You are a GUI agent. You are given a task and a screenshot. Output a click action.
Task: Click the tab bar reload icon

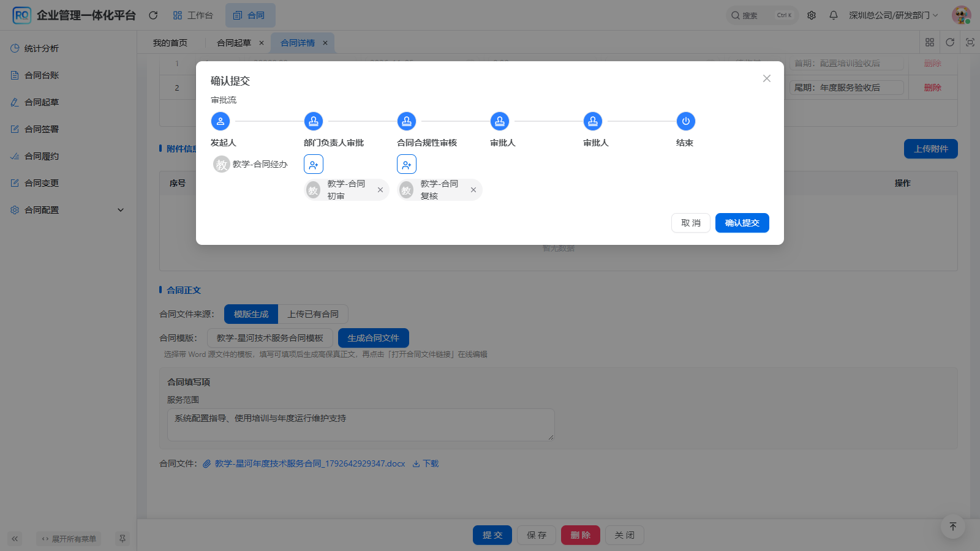tap(950, 42)
